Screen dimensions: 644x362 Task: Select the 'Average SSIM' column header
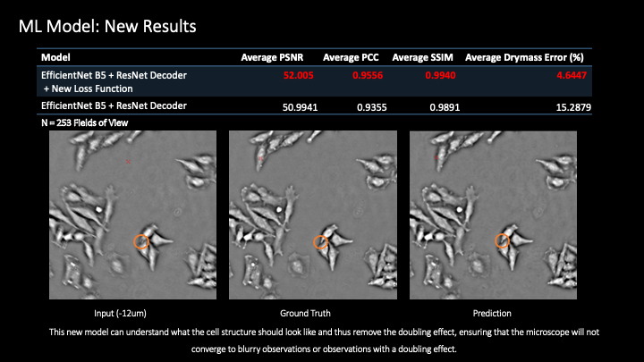(x=424, y=58)
